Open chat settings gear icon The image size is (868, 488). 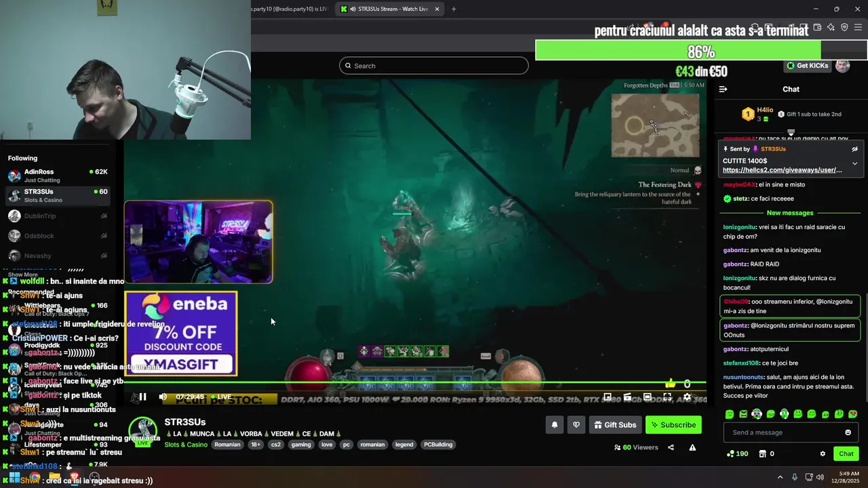click(823, 453)
